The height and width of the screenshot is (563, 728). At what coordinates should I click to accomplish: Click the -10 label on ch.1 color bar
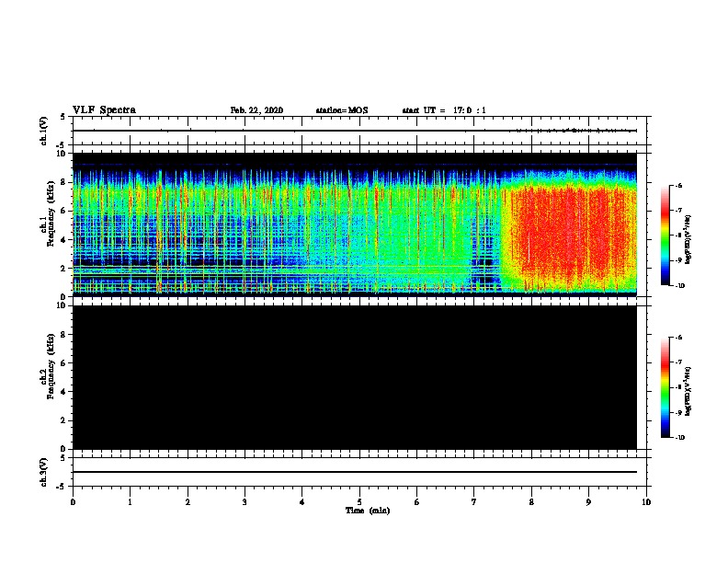point(679,286)
